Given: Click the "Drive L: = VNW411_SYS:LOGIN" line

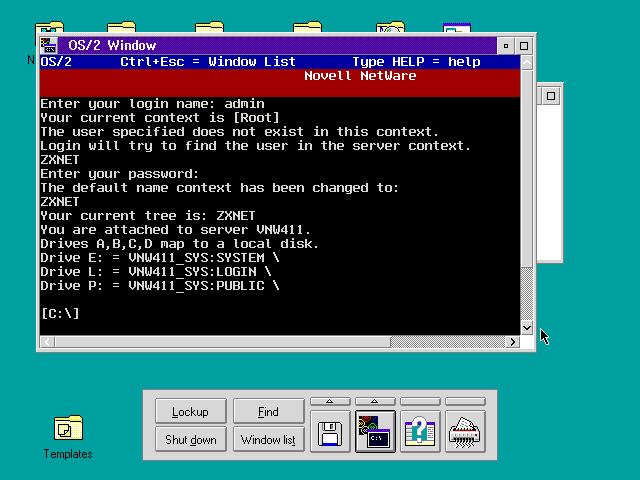Looking at the screenshot, I should pos(156,272).
